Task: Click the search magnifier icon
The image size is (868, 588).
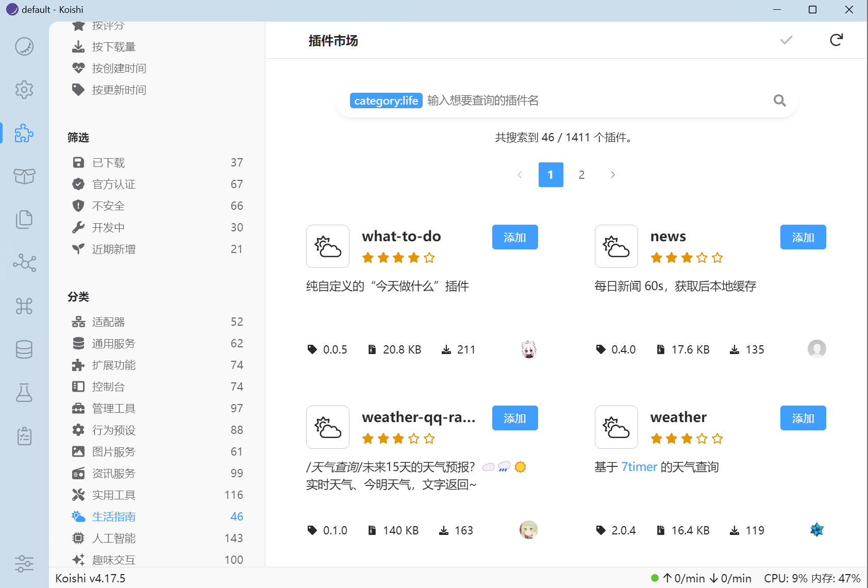Action: (779, 100)
